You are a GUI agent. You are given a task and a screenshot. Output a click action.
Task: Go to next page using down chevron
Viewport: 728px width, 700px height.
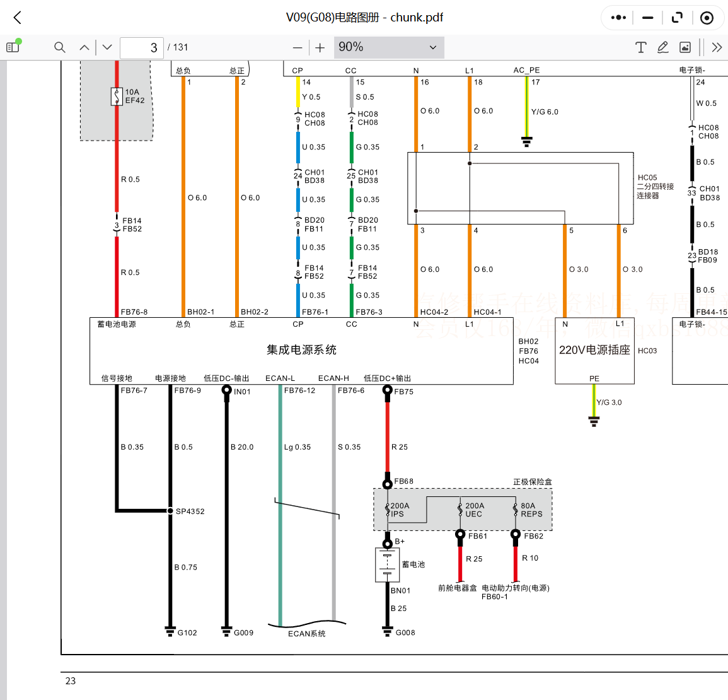(x=107, y=47)
